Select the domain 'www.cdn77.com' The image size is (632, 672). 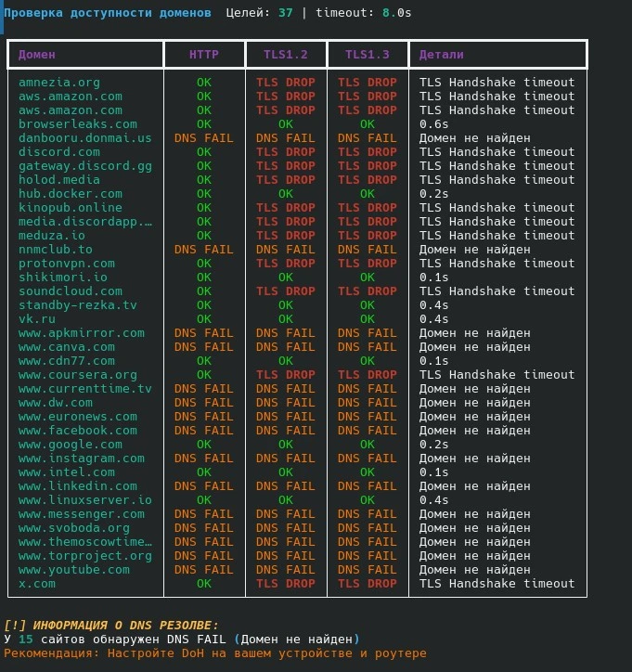67,361
